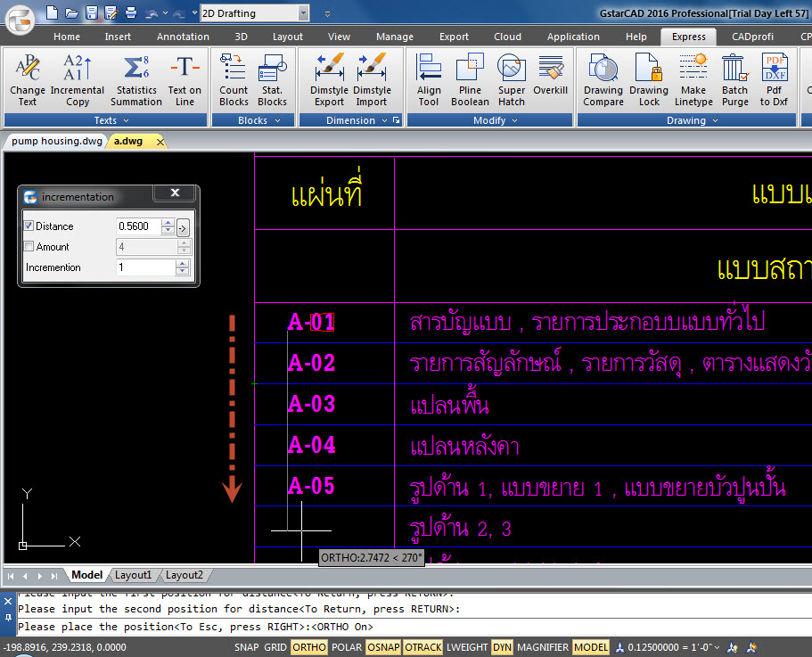Toggle LWEIGHT display

(466, 647)
